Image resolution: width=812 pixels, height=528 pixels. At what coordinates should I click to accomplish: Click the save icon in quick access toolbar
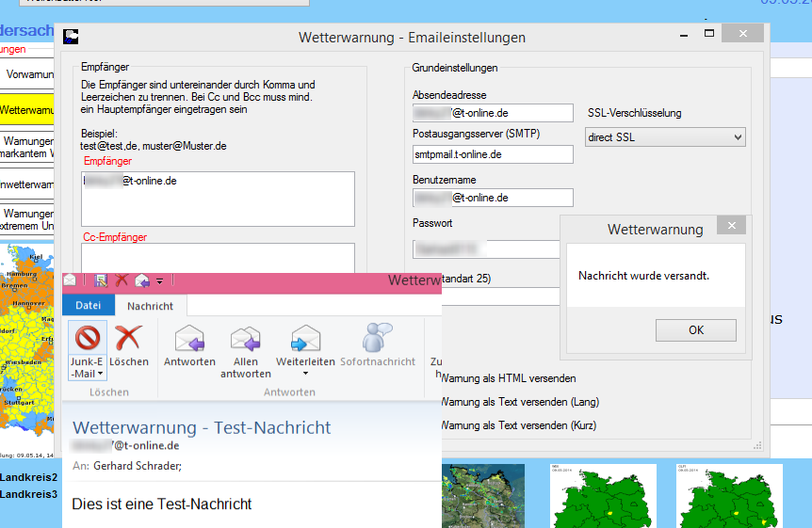pyautogui.click(x=101, y=280)
